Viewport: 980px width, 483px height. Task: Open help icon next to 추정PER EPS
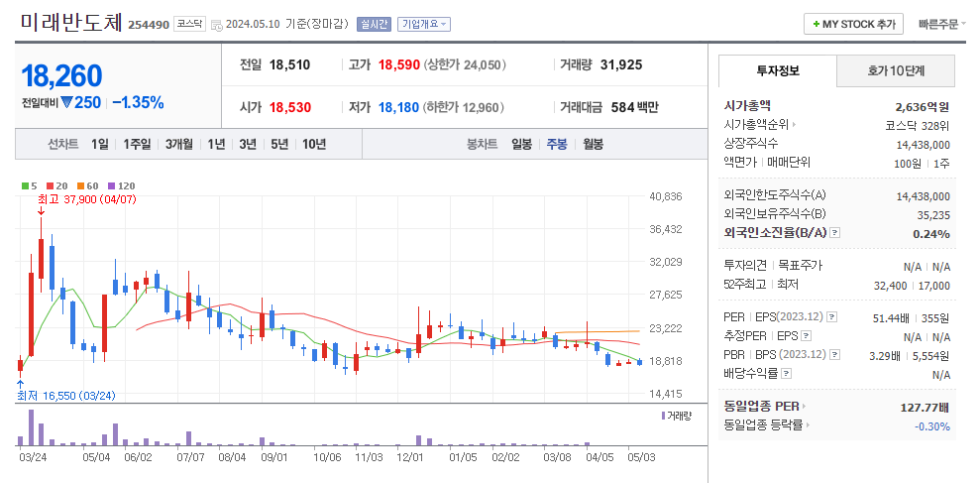(x=806, y=336)
